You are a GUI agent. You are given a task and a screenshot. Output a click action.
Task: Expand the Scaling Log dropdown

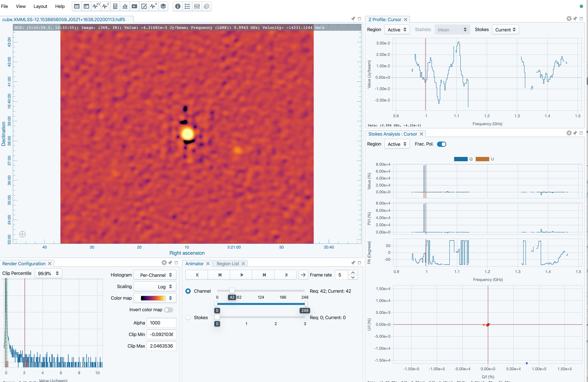(155, 286)
